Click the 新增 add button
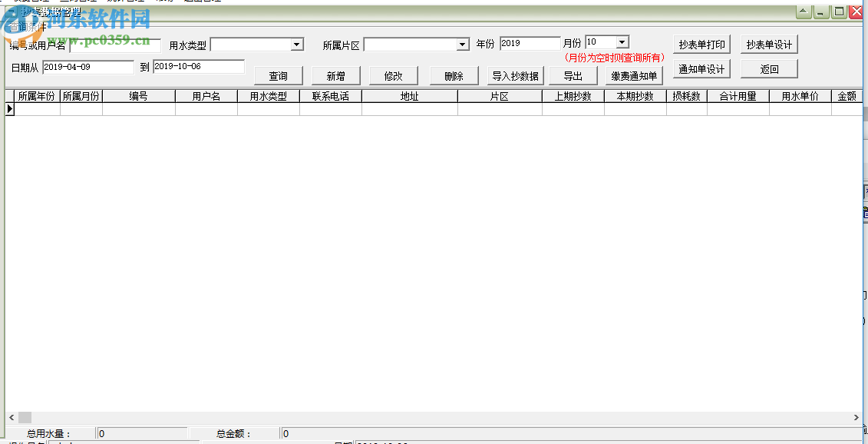The width and height of the screenshot is (868, 444). click(336, 76)
